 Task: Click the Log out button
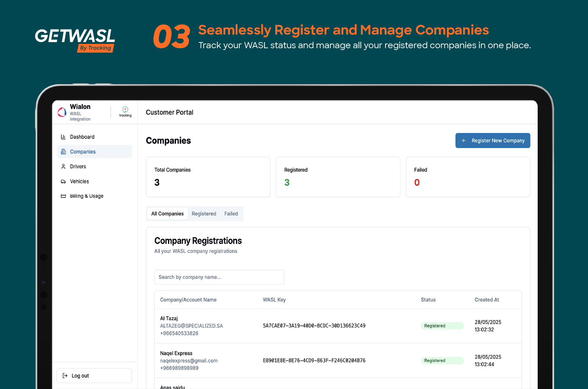pyautogui.click(x=94, y=376)
